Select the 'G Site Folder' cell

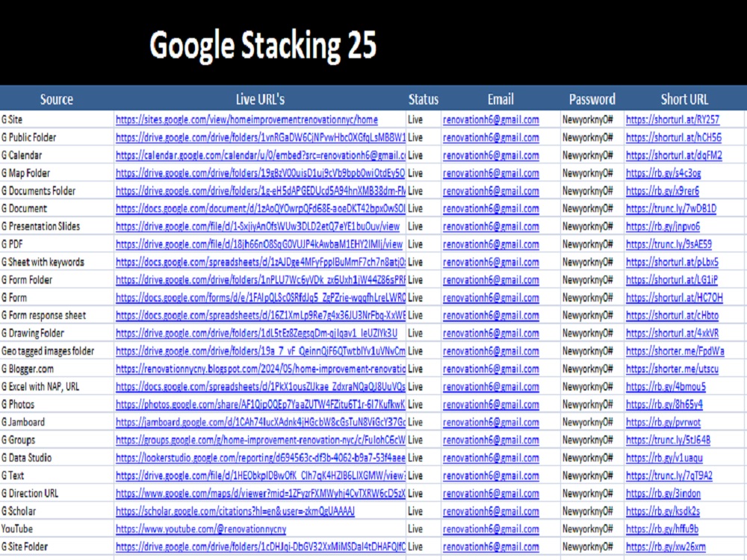point(57,547)
